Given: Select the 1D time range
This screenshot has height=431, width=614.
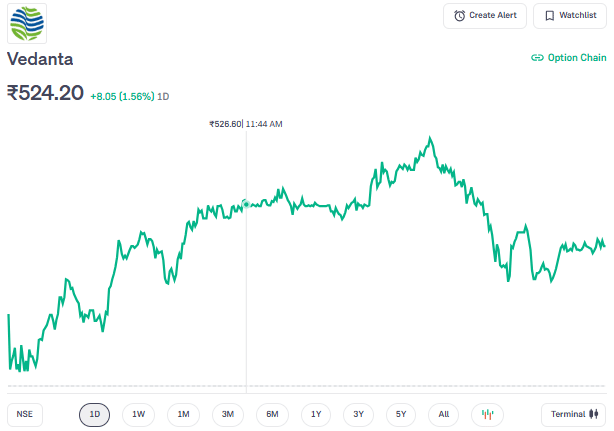Looking at the screenshot, I should [x=94, y=414].
